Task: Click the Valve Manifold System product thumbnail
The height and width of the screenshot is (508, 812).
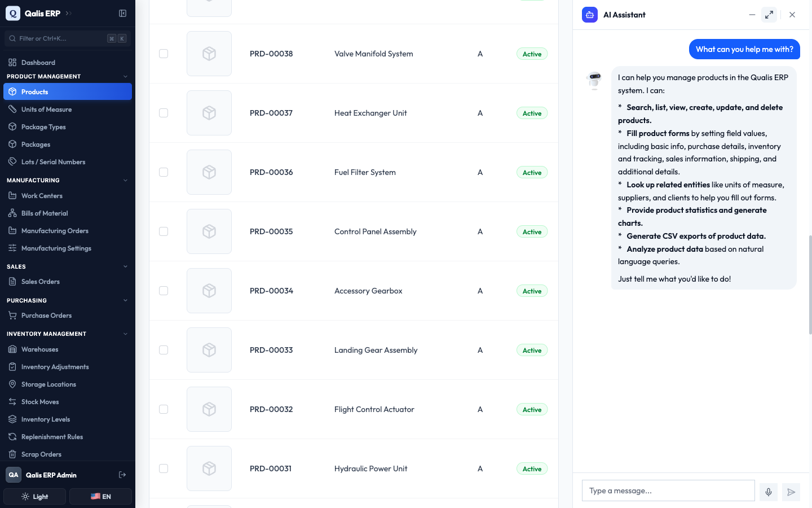Action: coord(209,54)
